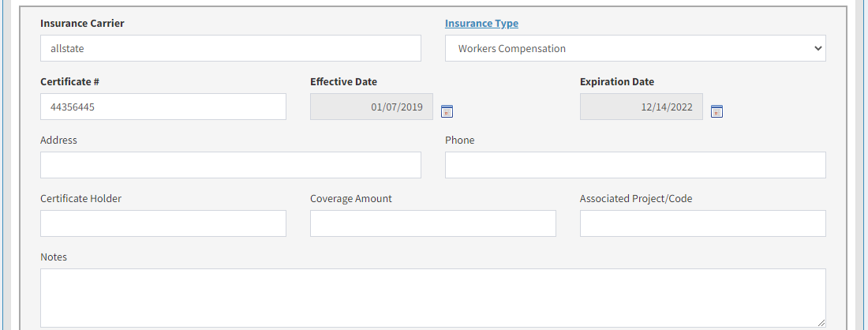
Task: Click the Expiration Date field showing 12/14/2022
Action: pos(641,107)
